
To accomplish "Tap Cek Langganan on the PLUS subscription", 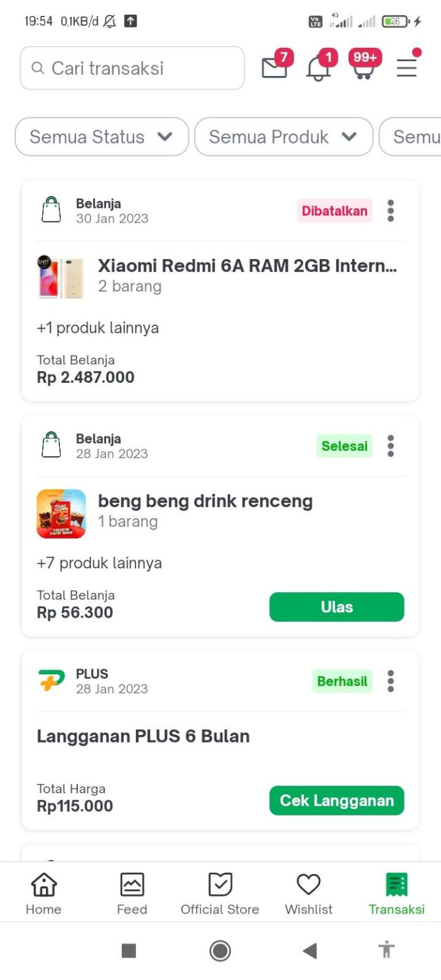I will pyautogui.click(x=336, y=800).
